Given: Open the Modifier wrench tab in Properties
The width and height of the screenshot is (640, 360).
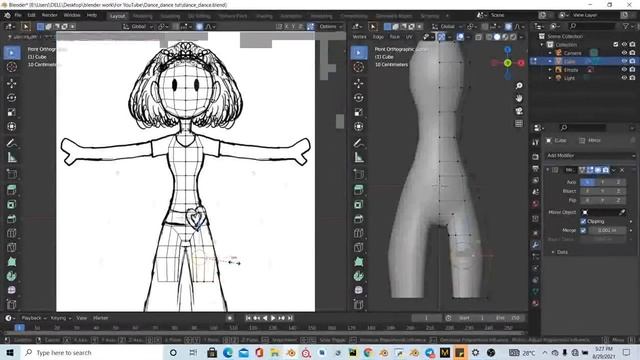Looking at the screenshot, I should pyautogui.click(x=536, y=245).
